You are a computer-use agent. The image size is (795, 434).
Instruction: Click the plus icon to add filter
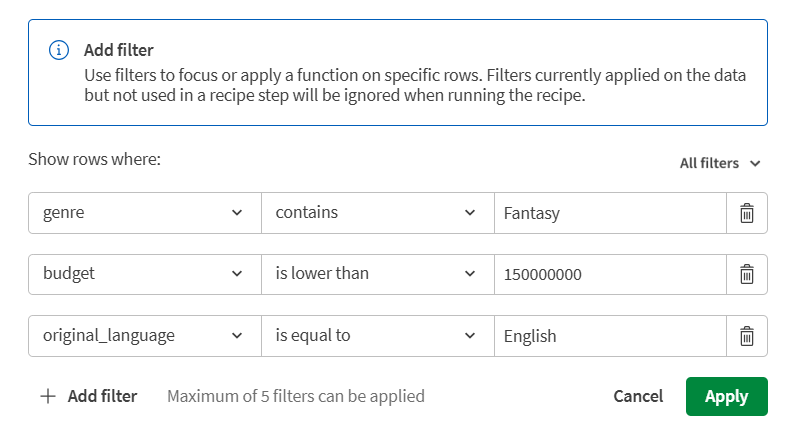48,396
